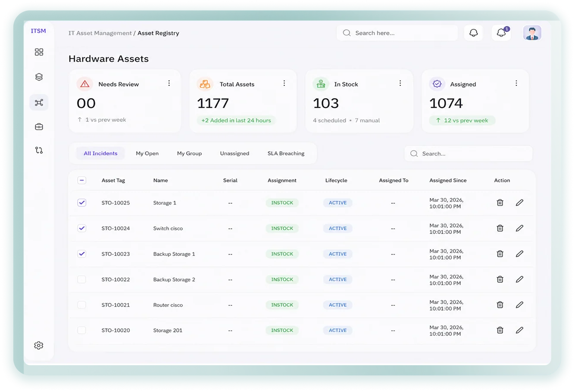Open the briefcase icon in sidebar
Viewport: 575px width, 392px height.
[39, 127]
